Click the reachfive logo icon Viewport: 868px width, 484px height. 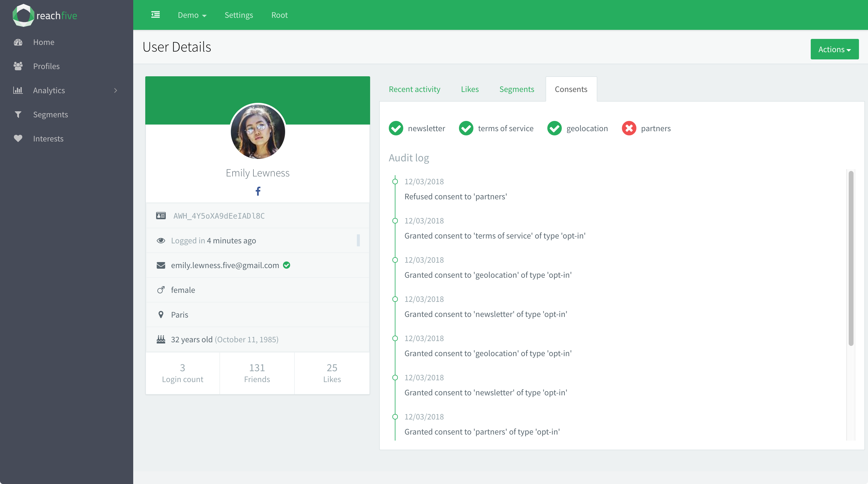pyautogui.click(x=23, y=15)
